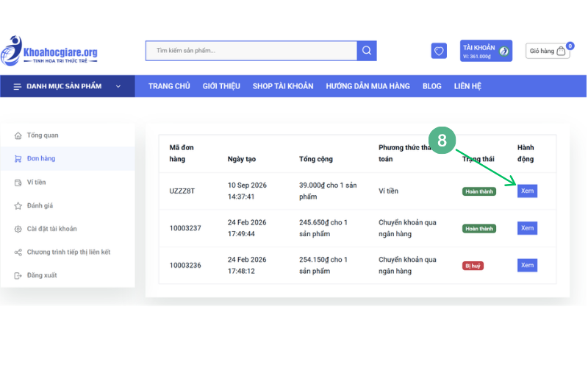
Task: Click the search magnifier button
Action: click(x=367, y=51)
